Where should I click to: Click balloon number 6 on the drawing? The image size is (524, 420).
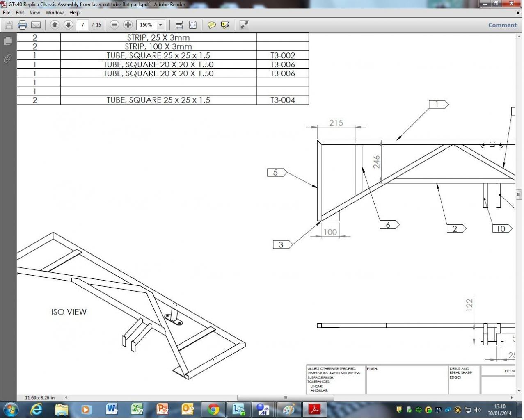pos(389,224)
